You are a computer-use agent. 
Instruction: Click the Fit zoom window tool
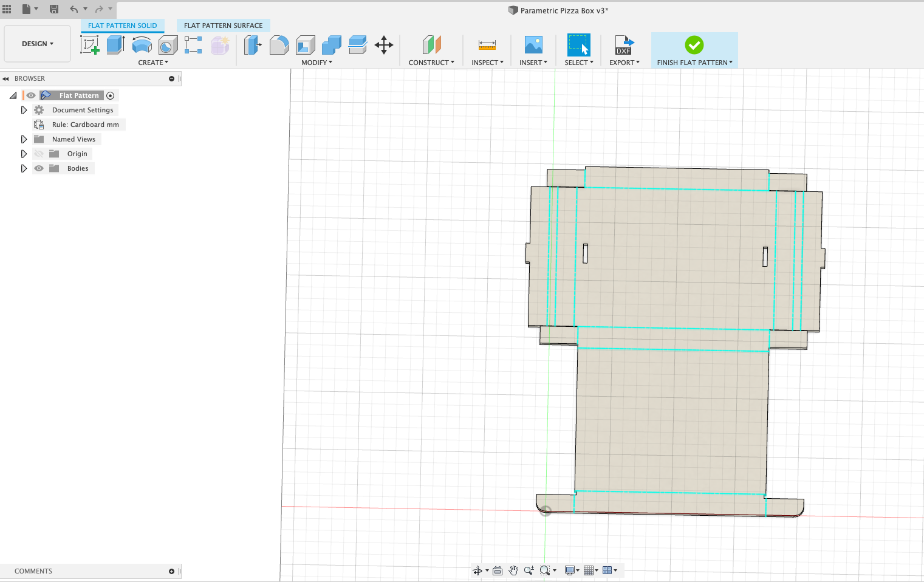545,570
